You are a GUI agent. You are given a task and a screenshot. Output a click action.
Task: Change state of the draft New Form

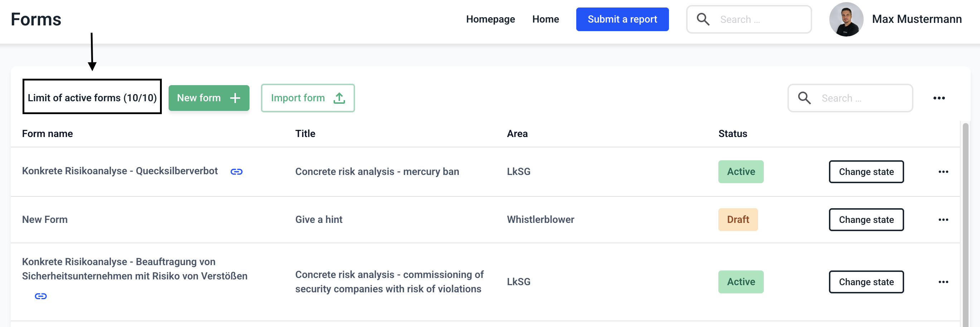pos(866,220)
